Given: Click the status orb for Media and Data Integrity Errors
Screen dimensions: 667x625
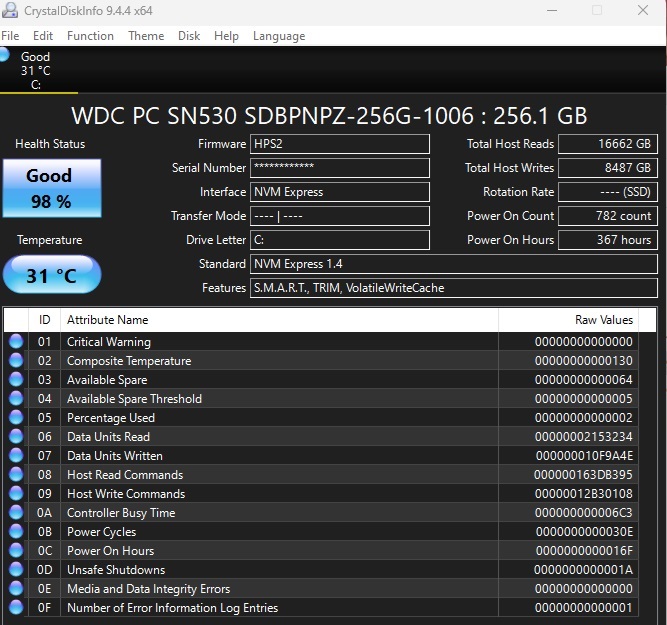Looking at the screenshot, I should point(16,588).
